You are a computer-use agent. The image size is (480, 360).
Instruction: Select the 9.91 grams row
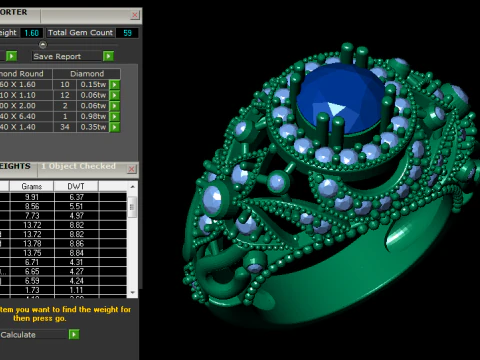pyautogui.click(x=63, y=197)
